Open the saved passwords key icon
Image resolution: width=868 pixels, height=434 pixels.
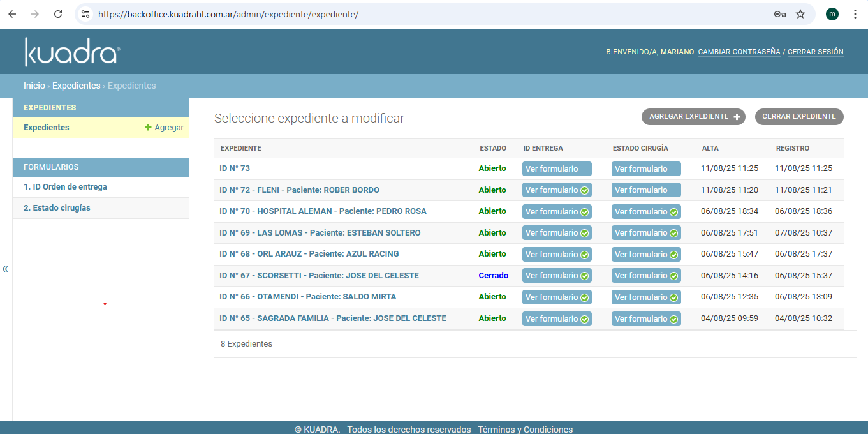(x=779, y=14)
